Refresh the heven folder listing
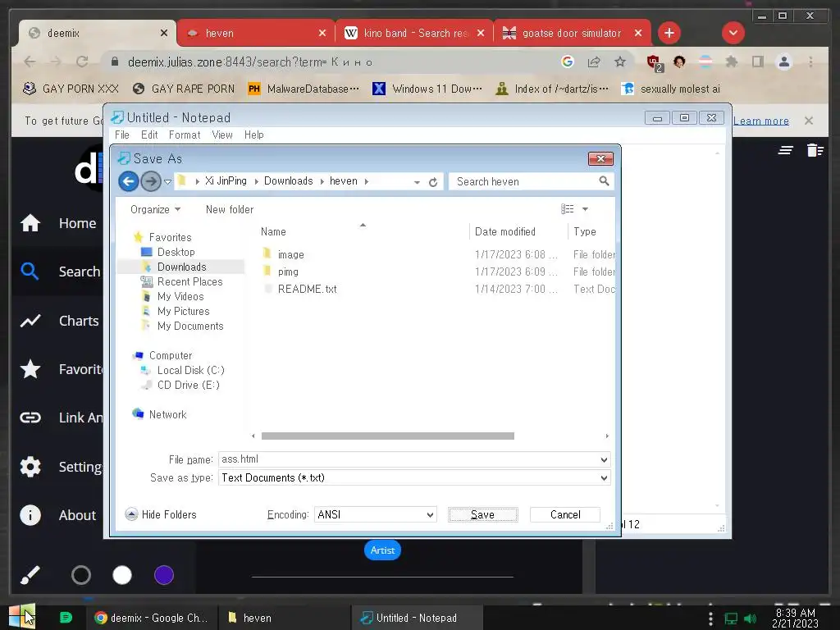The width and height of the screenshot is (840, 630). click(x=433, y=182)
